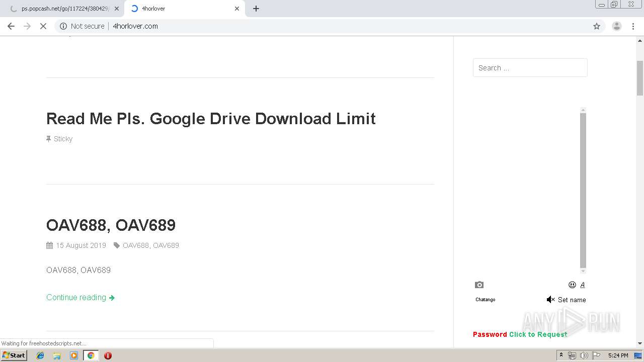Go back to the previous page
The width and height of the screenshot is (644, 362).
click(11, 26)
